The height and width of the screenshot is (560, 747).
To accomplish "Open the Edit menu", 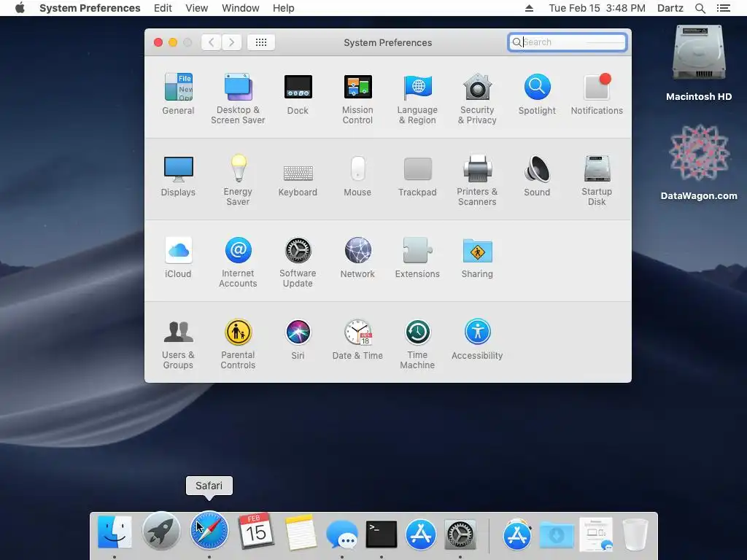I will pyautogui.click(x=163, y=8).
